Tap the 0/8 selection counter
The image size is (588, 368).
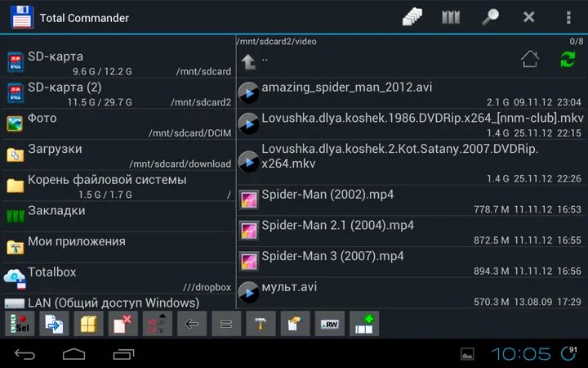tap(577, 42)
